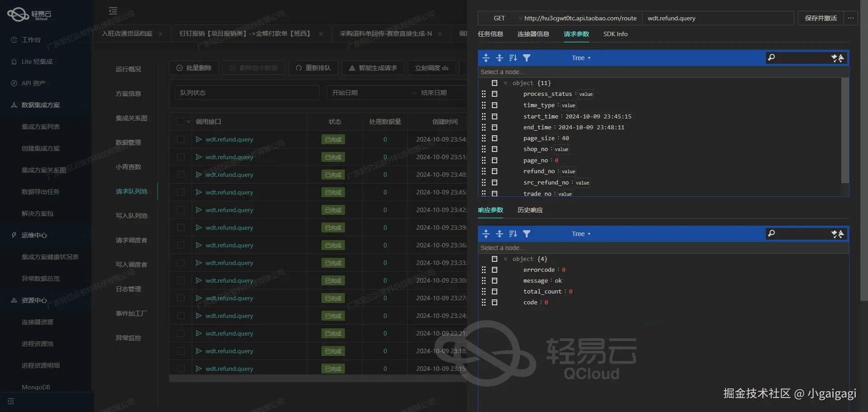The width and height of the screenshot is (868, 412).
Task: Click the drag handle beside the start_time field
Action: [x=484, y=116]
